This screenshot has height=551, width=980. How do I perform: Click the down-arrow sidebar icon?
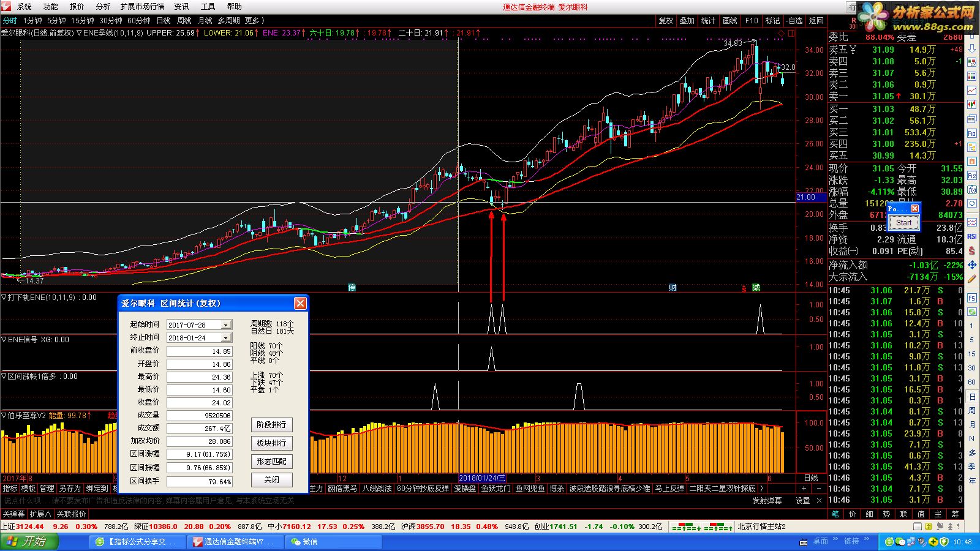972,48
